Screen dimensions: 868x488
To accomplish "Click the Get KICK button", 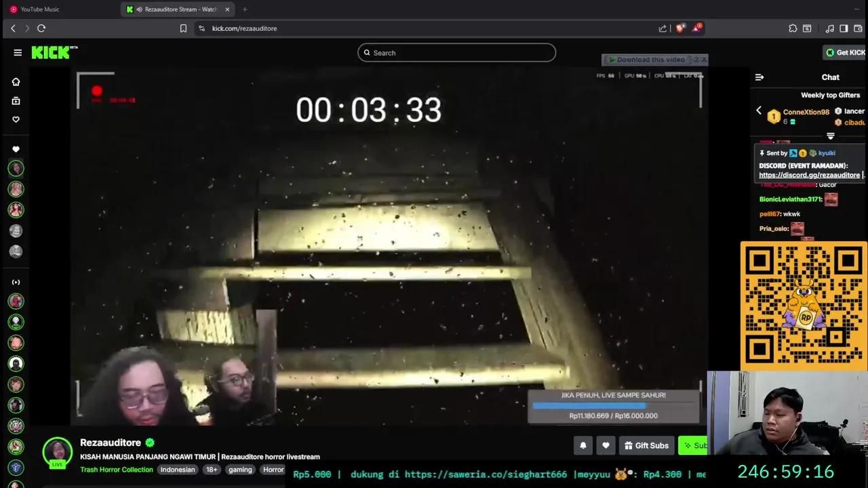I will pyautogui.click(x=845, y=52).
